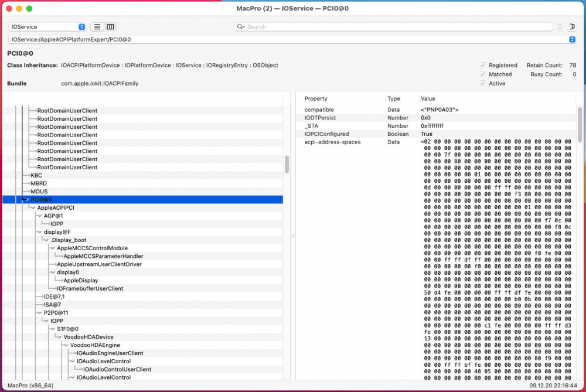Select the AppleMCCSParameterHandler entry
586x392 pixels.
[x=104, y=256]
